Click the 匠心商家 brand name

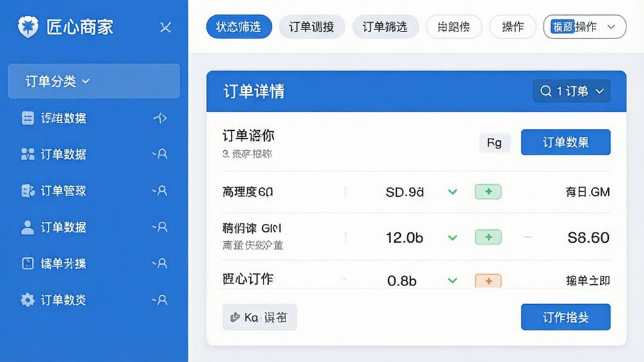pos(80,27)
